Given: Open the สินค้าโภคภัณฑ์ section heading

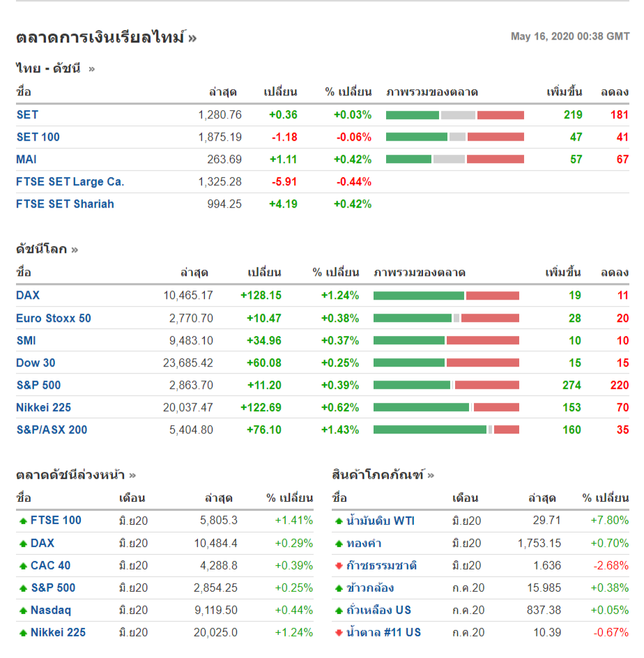Looking at the screenshot, I should click(383, 475).
